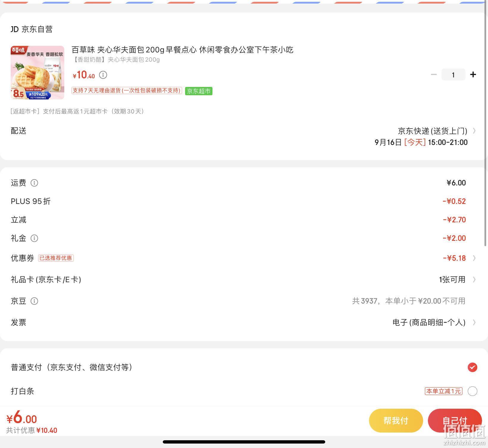
Task: Increase quantity with the plus button
Action: pos(473,74)
